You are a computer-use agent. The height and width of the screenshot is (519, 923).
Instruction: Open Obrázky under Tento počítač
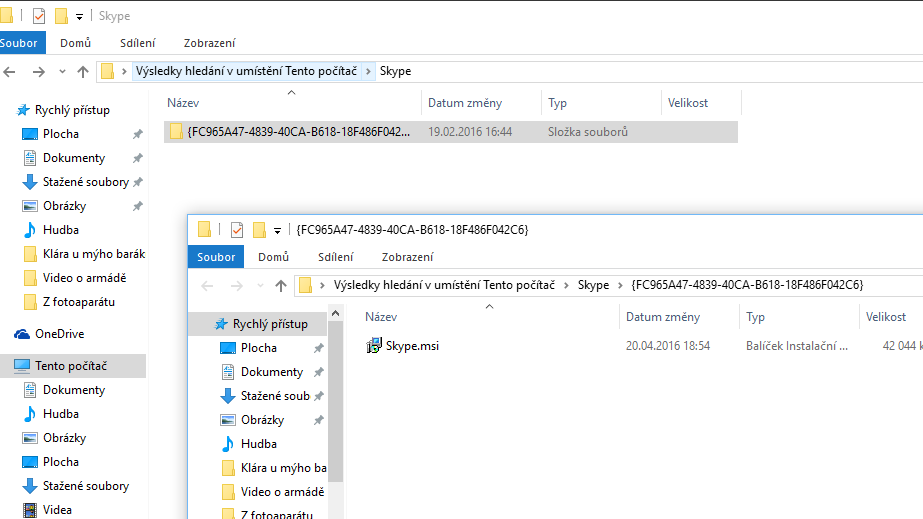click(64, 438)
